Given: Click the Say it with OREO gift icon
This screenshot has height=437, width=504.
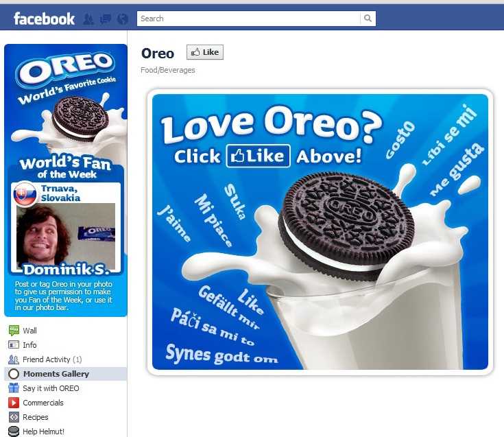Looking at the screenshot, I should (x=14, y=388).
